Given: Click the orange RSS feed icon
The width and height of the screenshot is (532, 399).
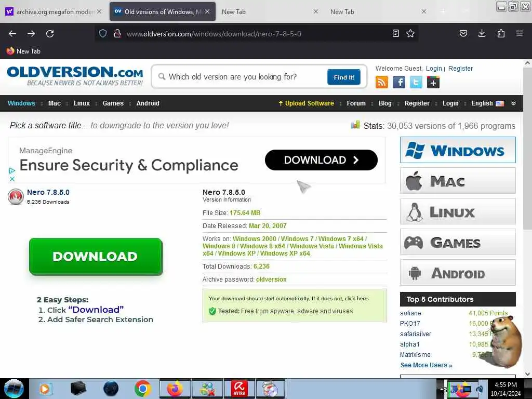Looking at the screenshot, I should [382, 82].
